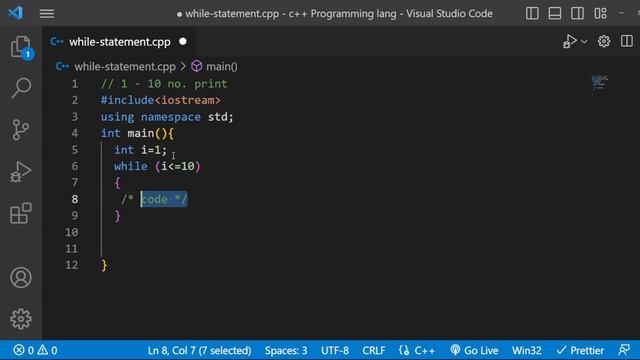Open the Run and Debug view
Viewport: 640px width, 360px height.
click(x=21, y=171)
